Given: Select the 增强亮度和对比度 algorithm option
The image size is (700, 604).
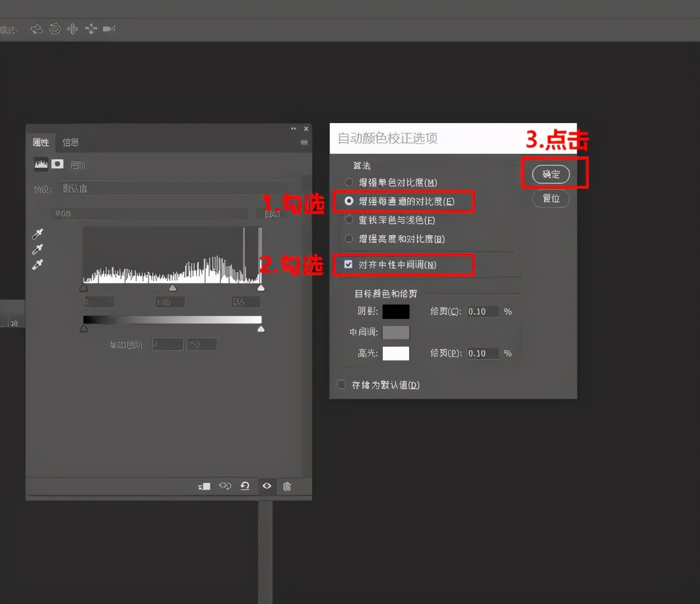Looking at the screenshot, I should coord(349,239).
